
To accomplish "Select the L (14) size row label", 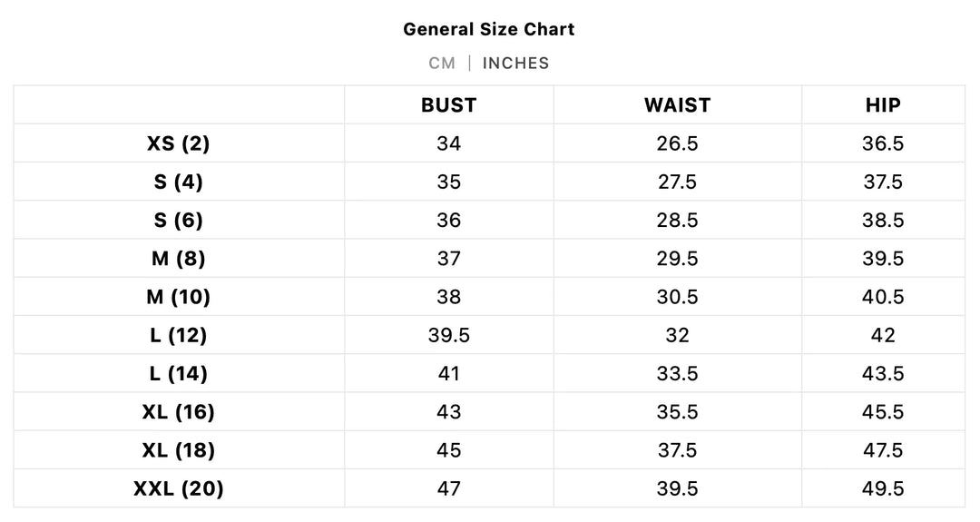I will pos(178,373).
